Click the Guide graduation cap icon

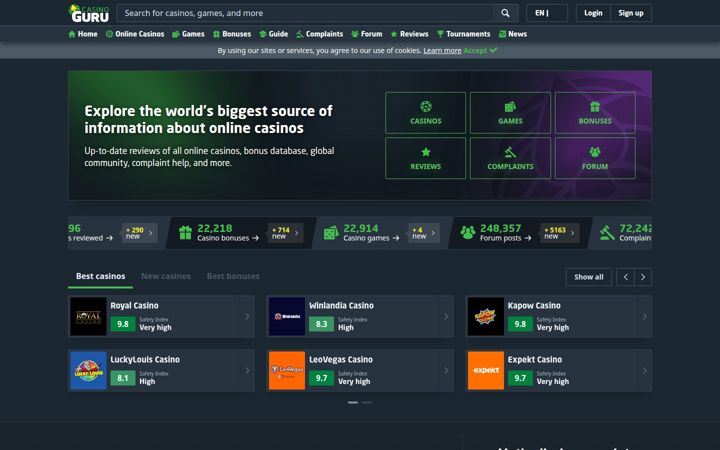tap(263, 34)
